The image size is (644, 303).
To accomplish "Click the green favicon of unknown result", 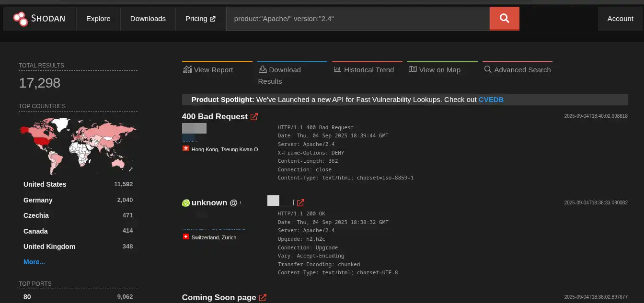I will [186, 203].
